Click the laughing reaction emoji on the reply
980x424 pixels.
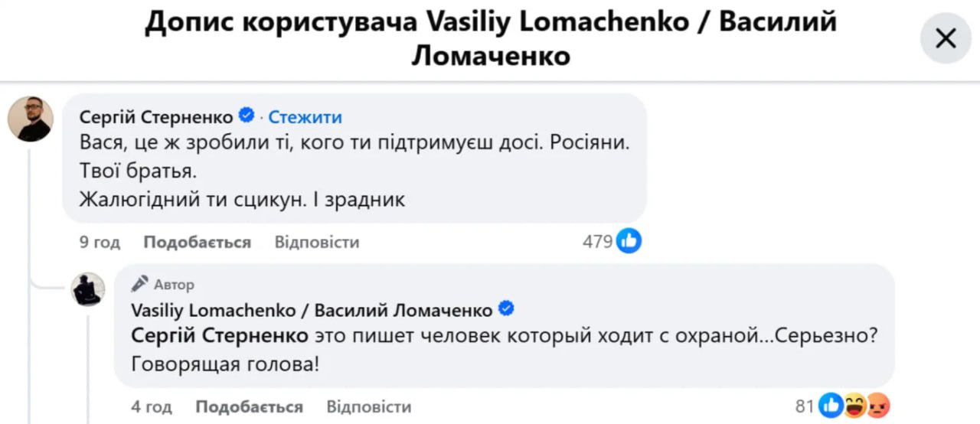(x=854, y=406)
